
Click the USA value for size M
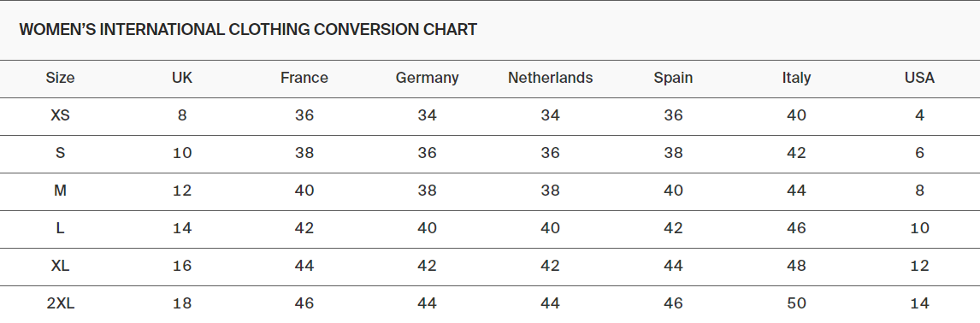919,191
